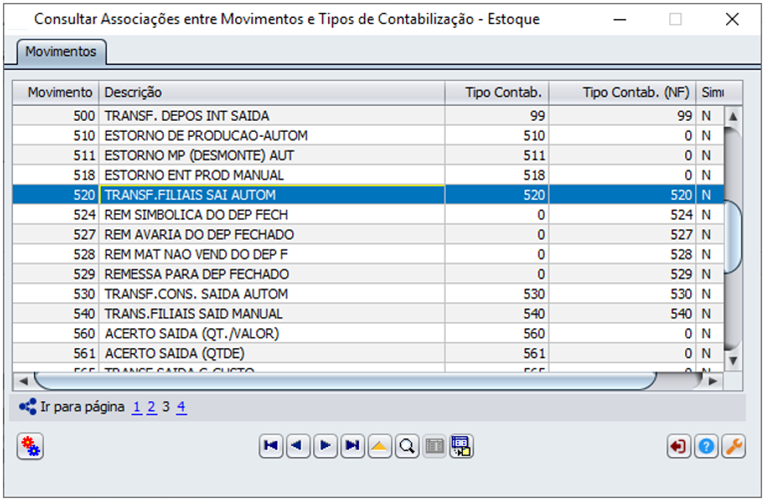Select row REM MAT NAO VEND DO DEP F
Image resolution: width=765 pixels, height=500 pixels.
point(368,254)
